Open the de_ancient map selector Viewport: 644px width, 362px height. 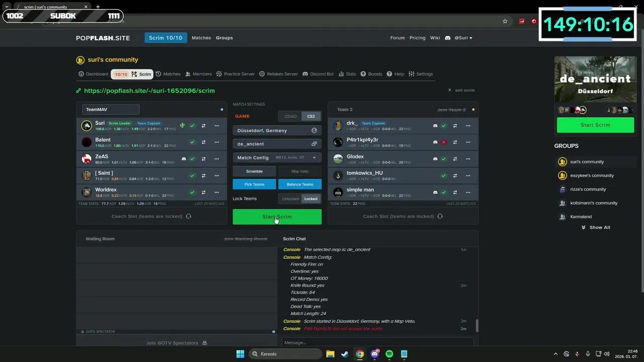click(277, 144)
